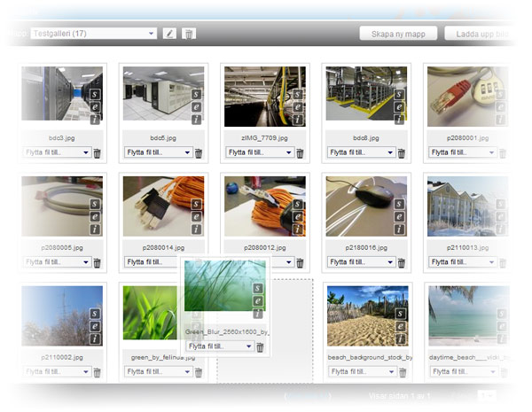Click the e icon on zIMG_7709.jpg
532x412 pixels.
click(298, 107)
